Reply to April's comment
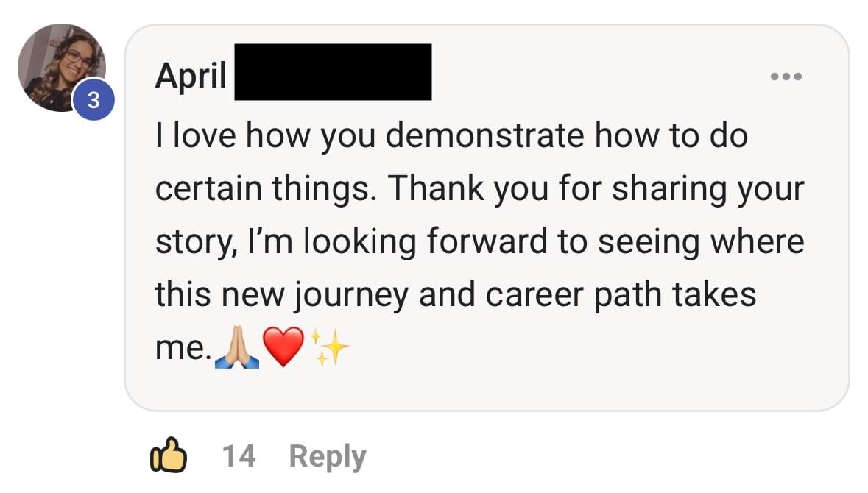Viewport: 868px width, 493px height. coord(328,456)
